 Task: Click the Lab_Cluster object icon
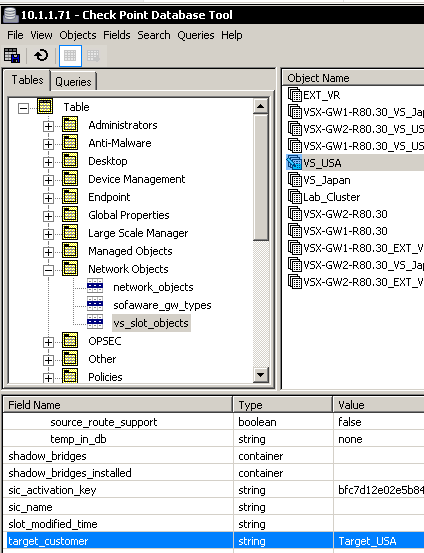(295, 197)
